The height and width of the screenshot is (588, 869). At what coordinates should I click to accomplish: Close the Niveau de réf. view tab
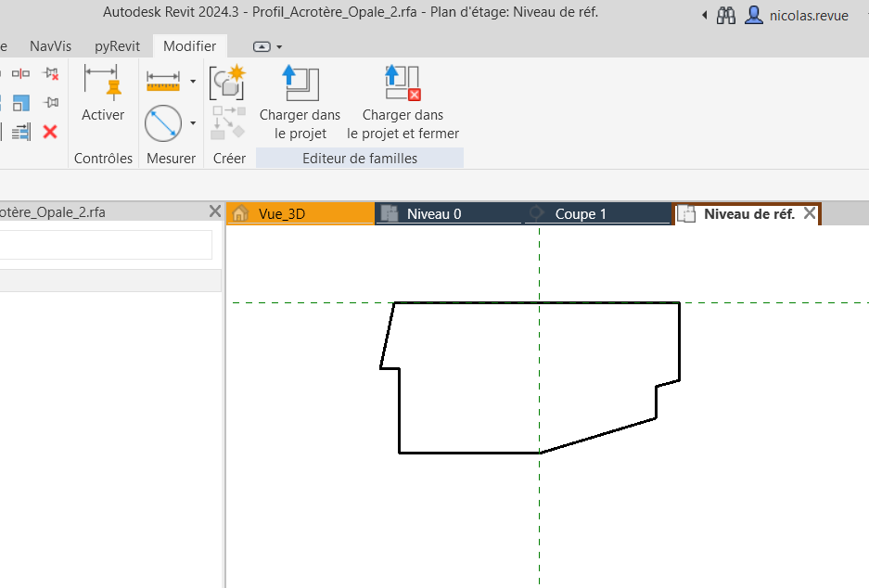click(809, 213)
